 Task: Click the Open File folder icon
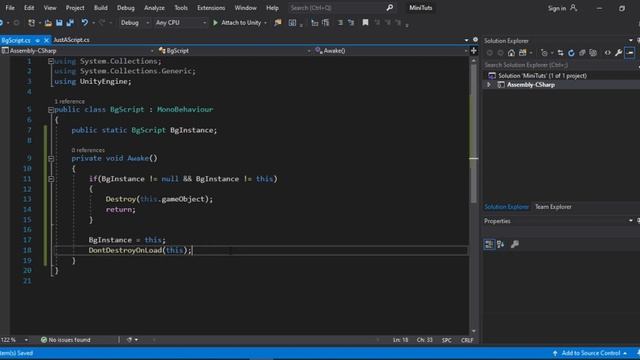(x=48, y=23)
